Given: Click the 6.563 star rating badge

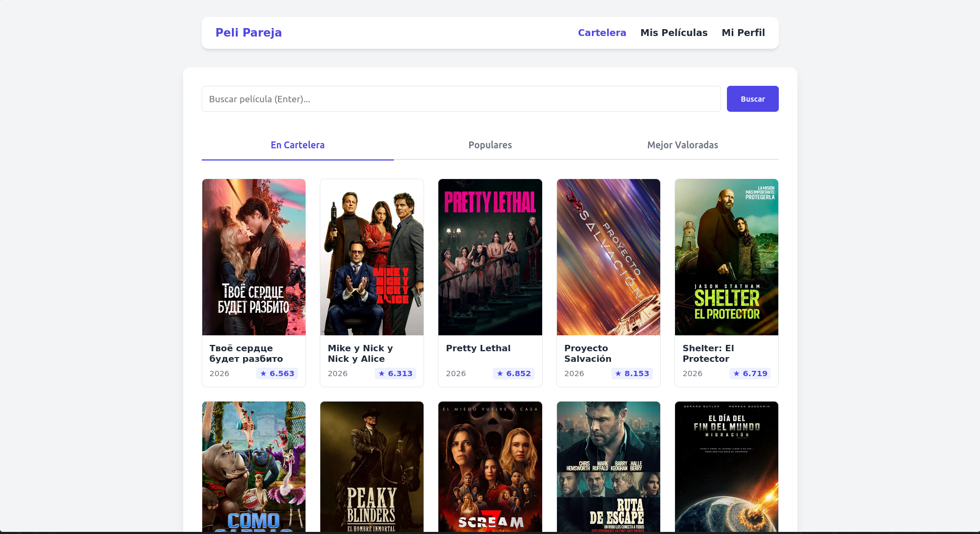Looking at the screenshot, I should pos(277,373).
